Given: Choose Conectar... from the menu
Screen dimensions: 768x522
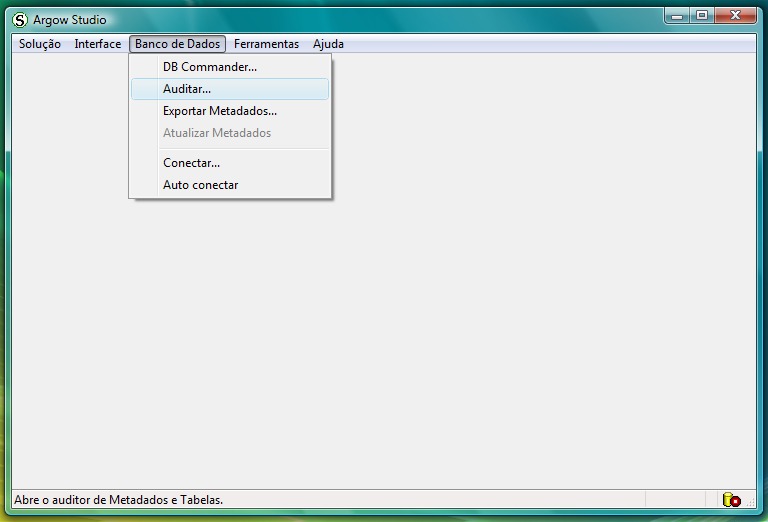Looking at the screenshot, I should [230, 163].
